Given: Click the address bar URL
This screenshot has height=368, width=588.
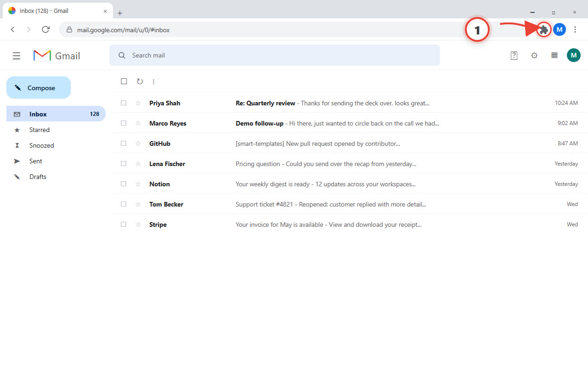Looking at the screenshot, I should pos(123,30).
